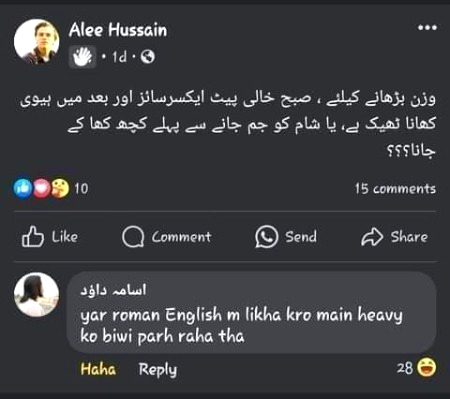
Task: Click the Comment speech bubble icon
Action: [133, 237]
